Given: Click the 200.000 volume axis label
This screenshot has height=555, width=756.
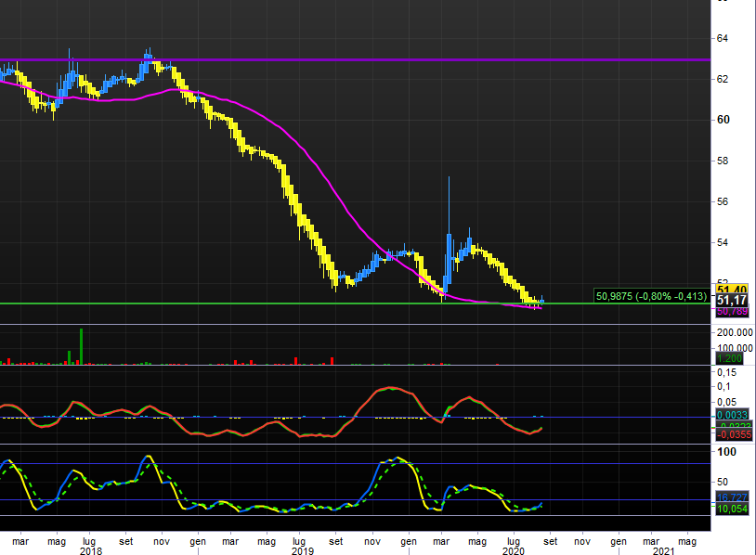Looking at the screenshot, I should pos(735,332).
